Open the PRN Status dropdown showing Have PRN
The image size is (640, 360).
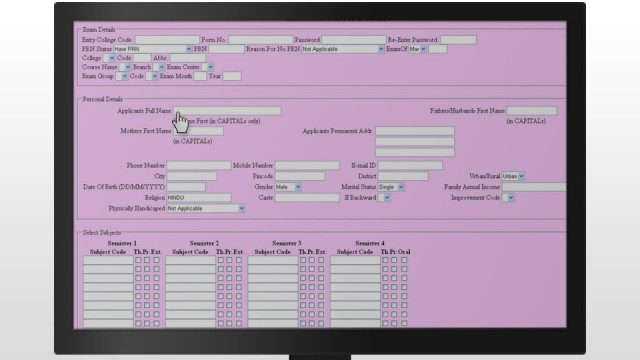click(x=153, y=49)
